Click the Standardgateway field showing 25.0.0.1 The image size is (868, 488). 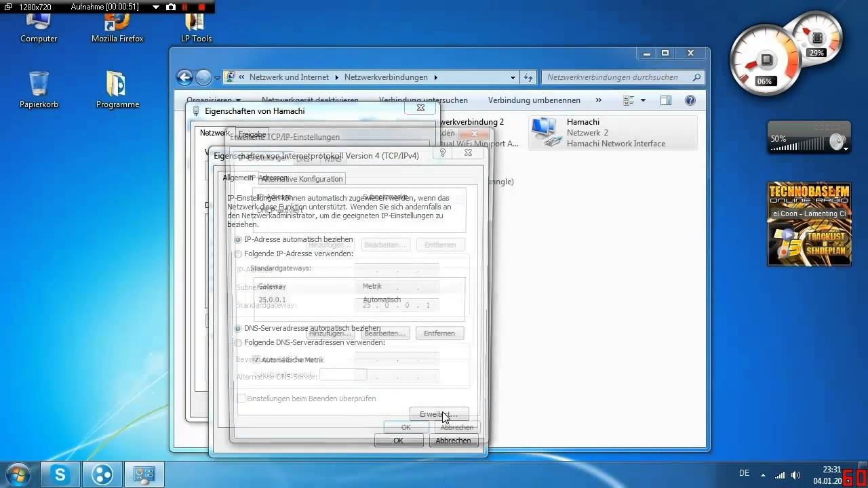[397, 306]
